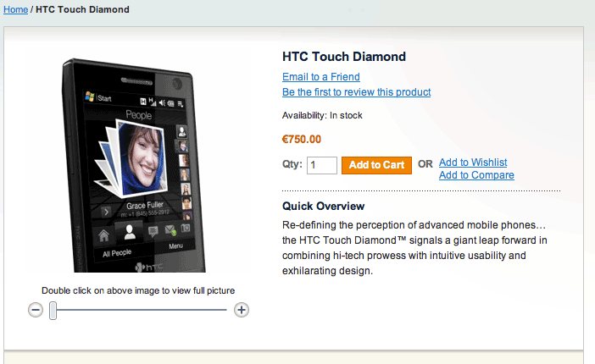This screenshot has height=364, width=595.
Task: Open Be the first to review link
Action: (356, 92)
